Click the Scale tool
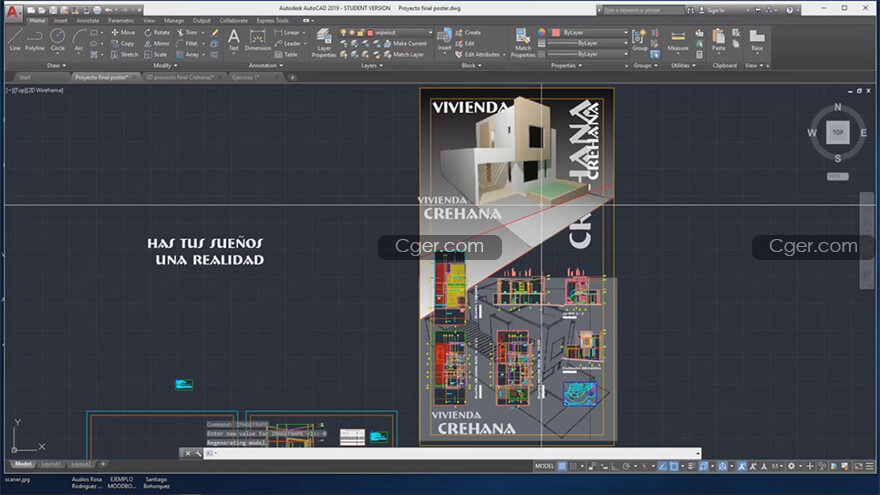This screenshot has height=495, width=880. (156, 54)
